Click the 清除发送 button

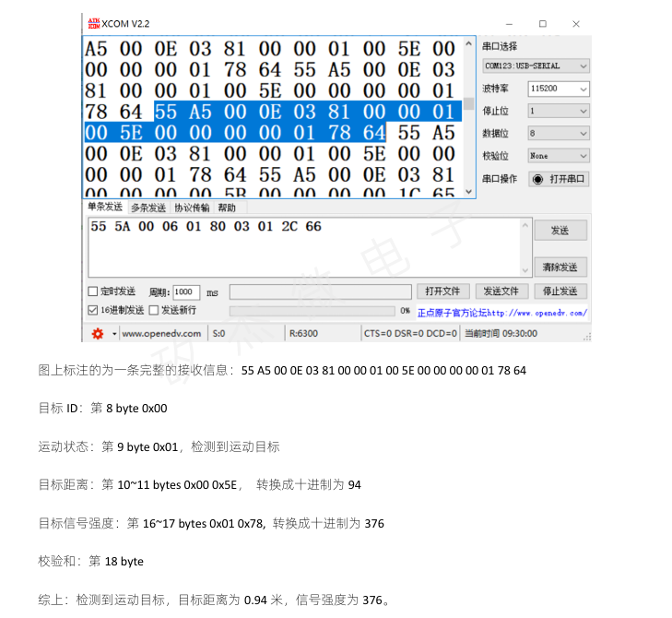point(560,267)
